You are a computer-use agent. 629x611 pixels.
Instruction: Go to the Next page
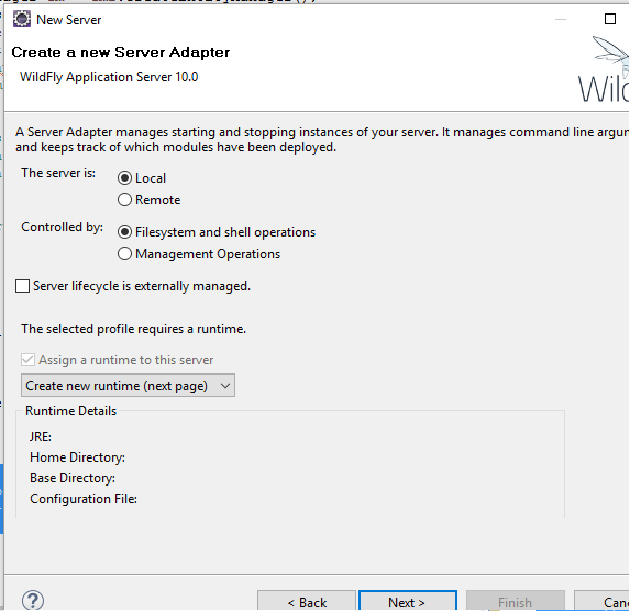click(x=407, y=601)
